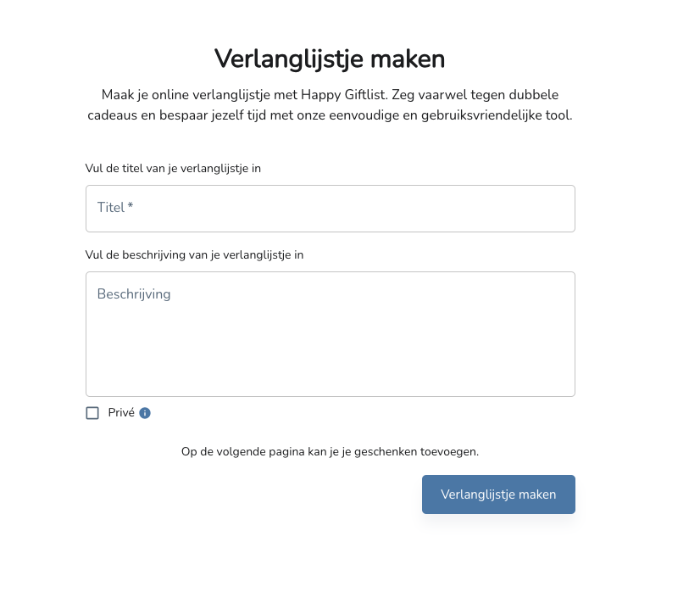This screenshot has height=592, width=700.
Task: Enable the Privé checkbox
Action: (x=92, y=413)
